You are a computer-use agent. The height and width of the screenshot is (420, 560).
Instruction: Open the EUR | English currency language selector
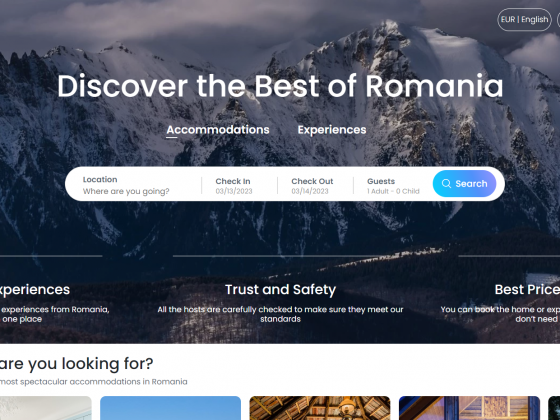[x=524, y=20]
